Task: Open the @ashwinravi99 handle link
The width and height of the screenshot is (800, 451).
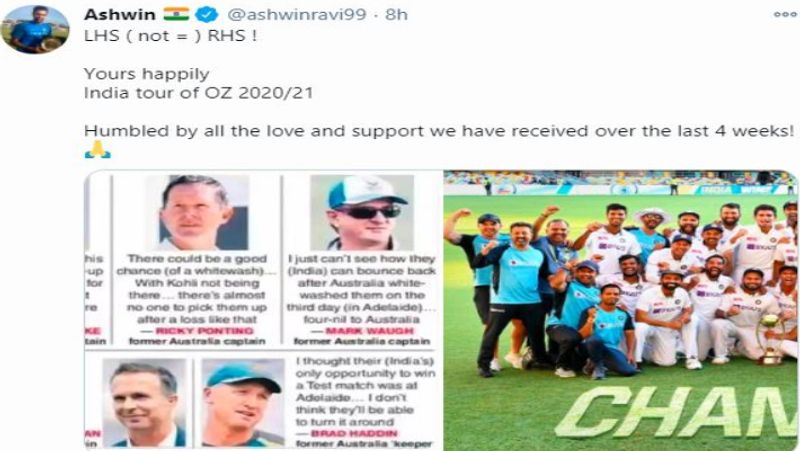Action: click(x=297, y=14)
